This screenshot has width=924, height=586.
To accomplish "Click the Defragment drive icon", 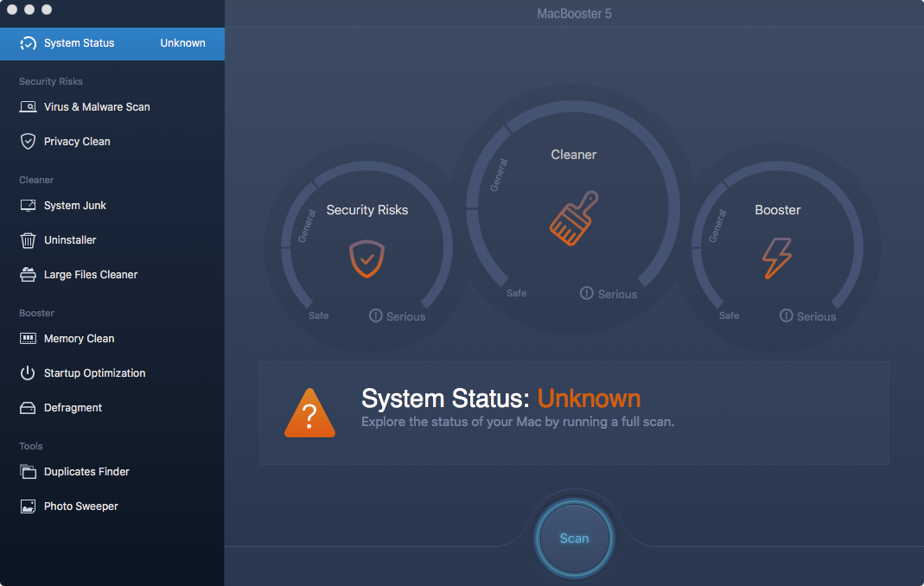I will [28, 408].
